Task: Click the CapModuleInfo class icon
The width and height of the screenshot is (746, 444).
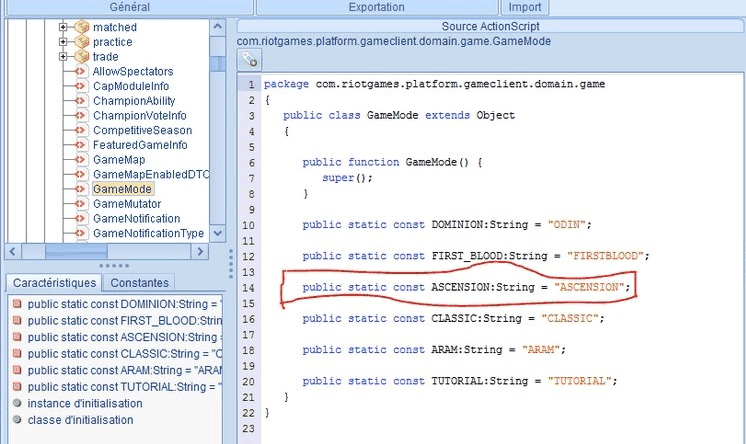Action: click(81, 86)
